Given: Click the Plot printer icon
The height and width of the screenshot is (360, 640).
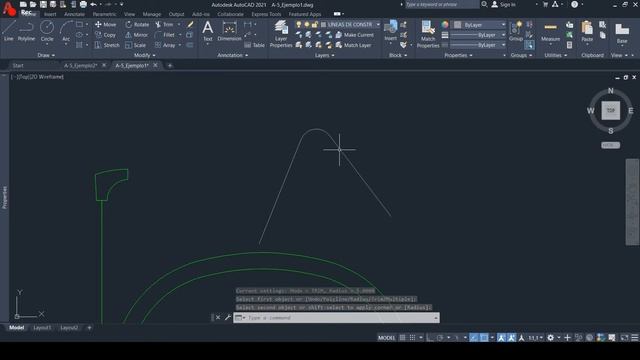Looking at the screenshot, I should click(83, 4).
